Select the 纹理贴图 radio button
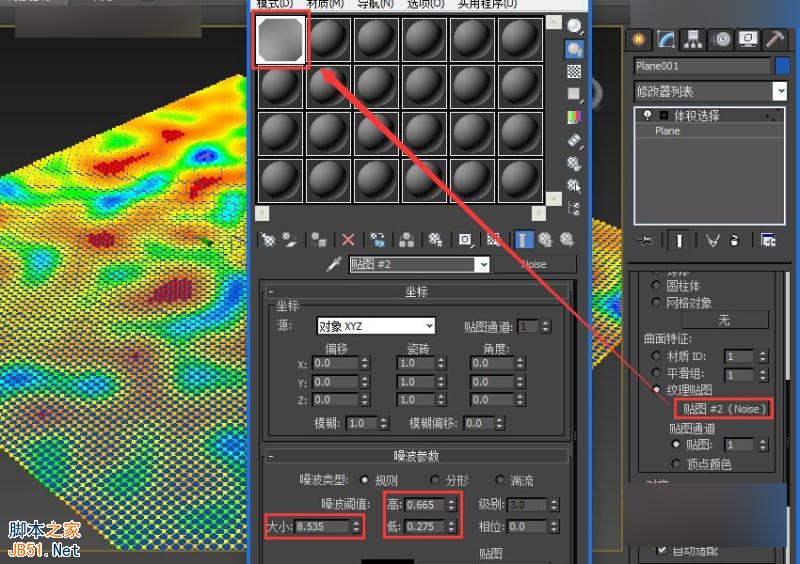 [x=657, y=389]
